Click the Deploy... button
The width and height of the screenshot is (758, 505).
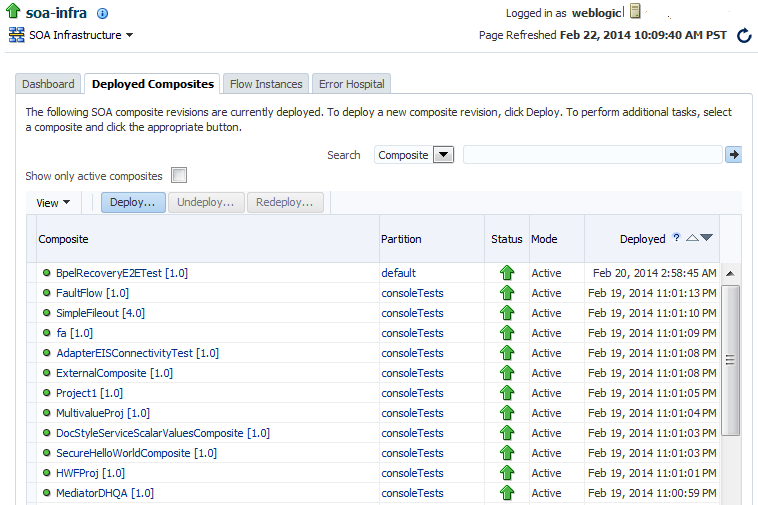click(x=133, y=202)
